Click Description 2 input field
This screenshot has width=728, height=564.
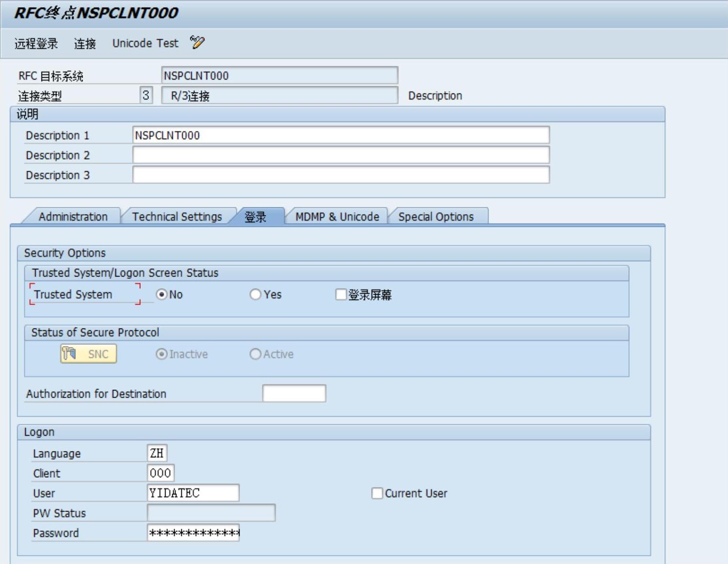point(341,155)
